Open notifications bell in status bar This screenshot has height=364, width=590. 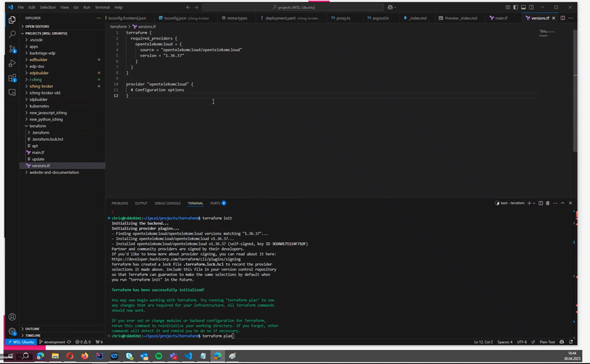[x=571, y=342]
